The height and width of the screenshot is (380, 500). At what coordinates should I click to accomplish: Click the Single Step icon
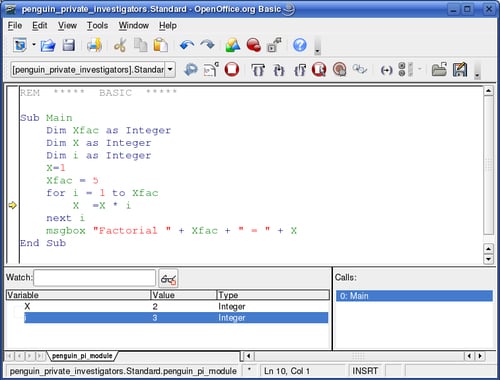point(279,70)
